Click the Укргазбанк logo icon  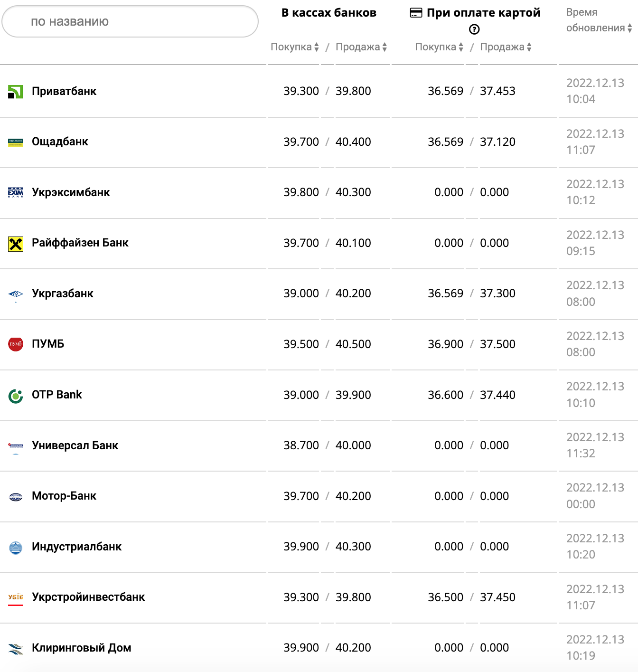click(16, 294)
